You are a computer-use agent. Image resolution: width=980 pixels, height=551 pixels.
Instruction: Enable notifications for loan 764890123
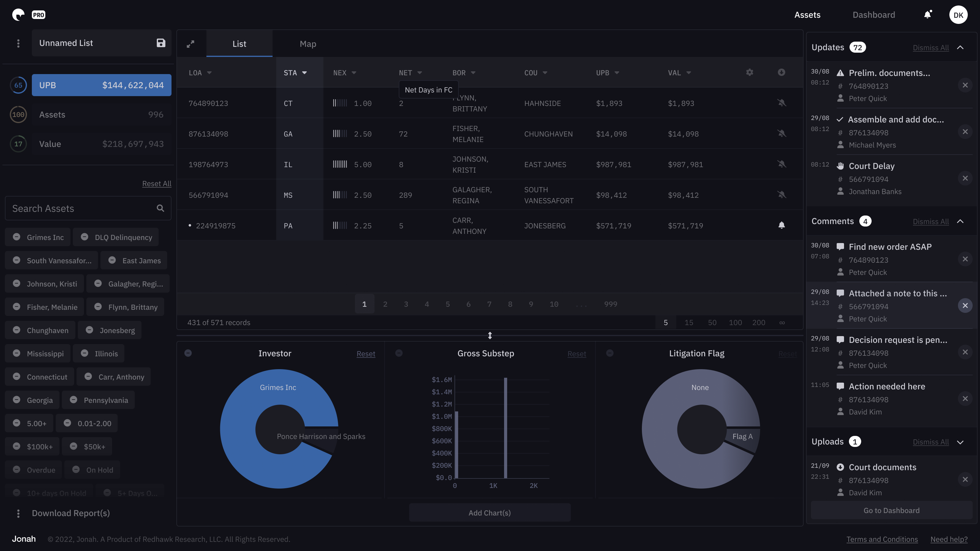point(782,103)
